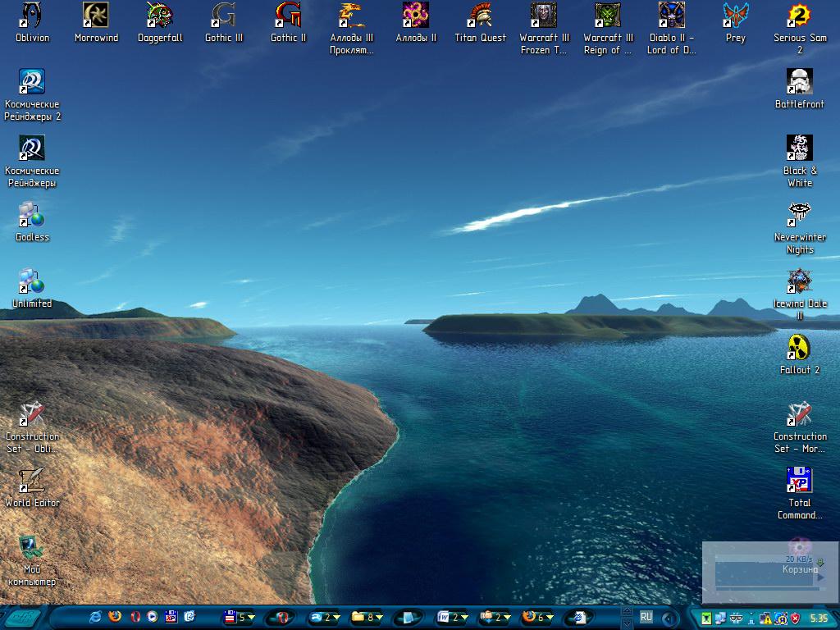This screenshot has width=840, height=630.
Task: Open the RU language indicator
Action: [646, 617]
